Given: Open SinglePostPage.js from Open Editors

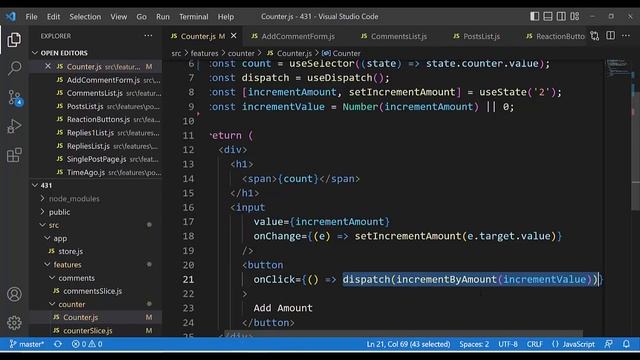Looking at the screenshot, I should 96,159.
